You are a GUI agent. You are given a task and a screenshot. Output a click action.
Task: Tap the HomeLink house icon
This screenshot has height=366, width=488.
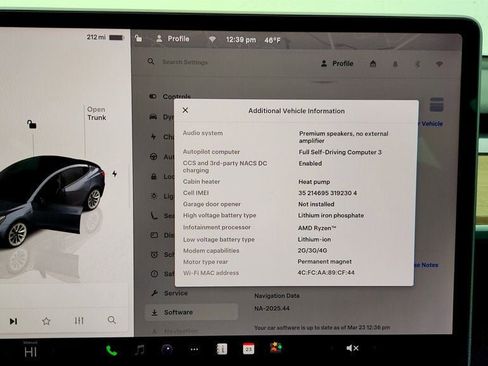(x=373, y=63)
